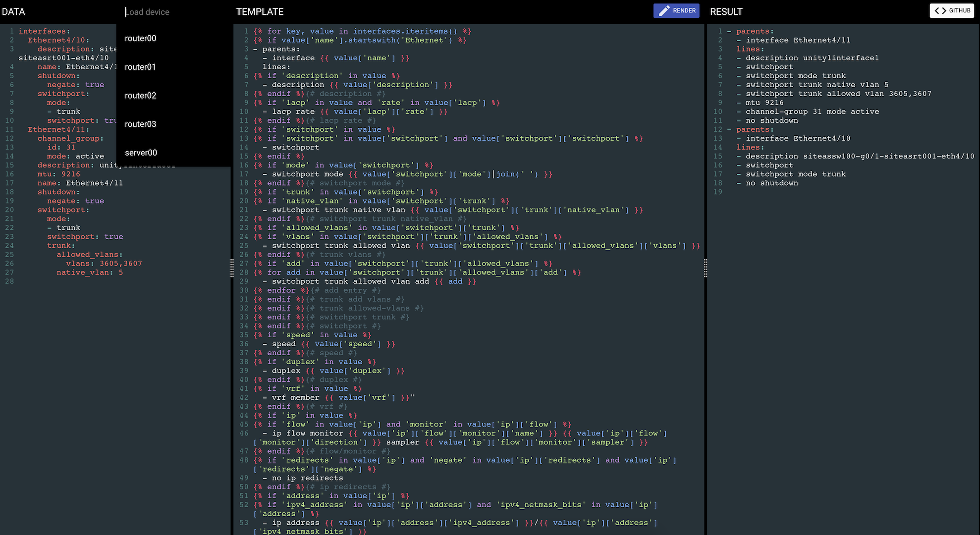980x535 pixels.
Task: Click the pencil icon on Render button
Action: 664,10
